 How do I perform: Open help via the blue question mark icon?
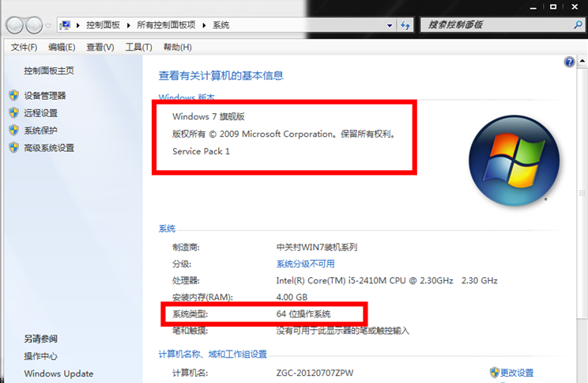[569, 63]
